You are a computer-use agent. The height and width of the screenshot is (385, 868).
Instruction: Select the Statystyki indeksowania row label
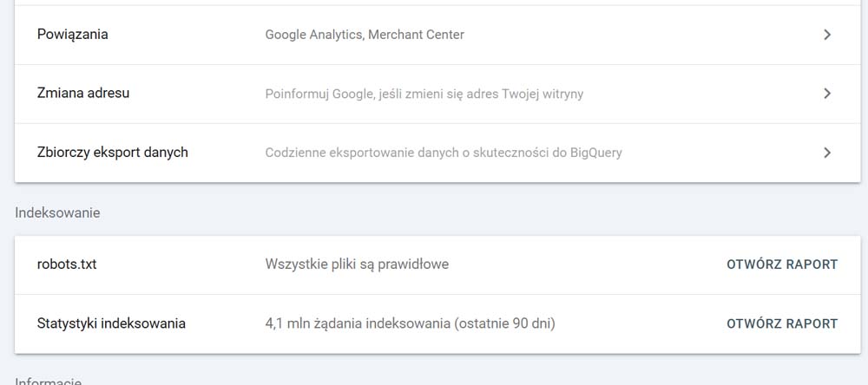111,323
